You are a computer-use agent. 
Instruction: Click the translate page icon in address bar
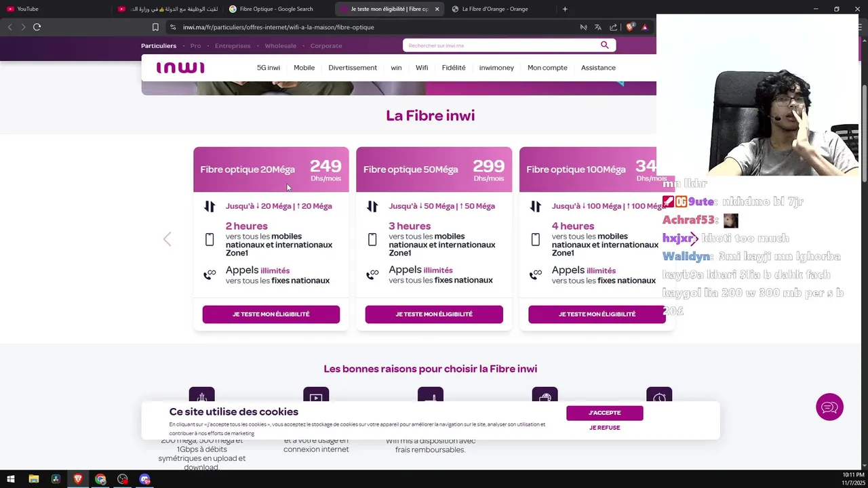(598, 27)
